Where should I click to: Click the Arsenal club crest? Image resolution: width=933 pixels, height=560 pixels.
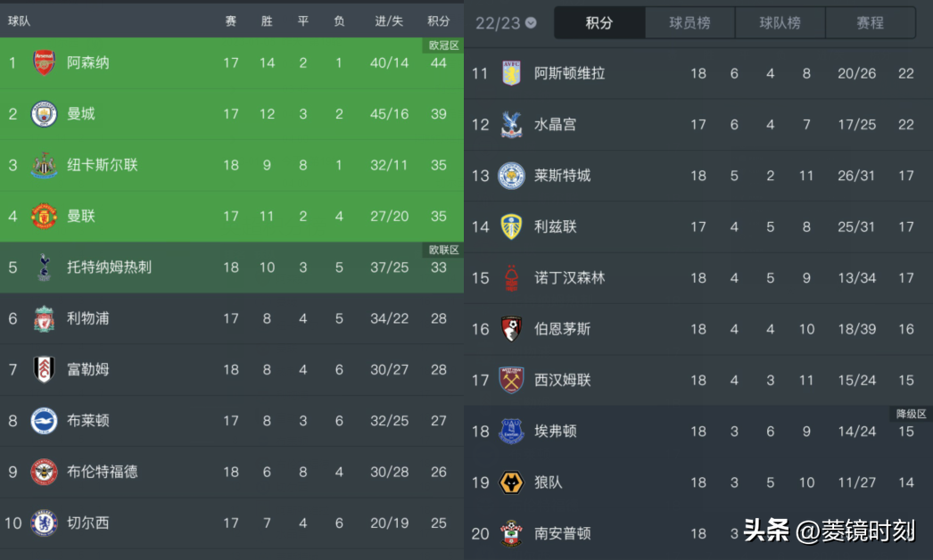pyautogui.click(x=44, y=62)
